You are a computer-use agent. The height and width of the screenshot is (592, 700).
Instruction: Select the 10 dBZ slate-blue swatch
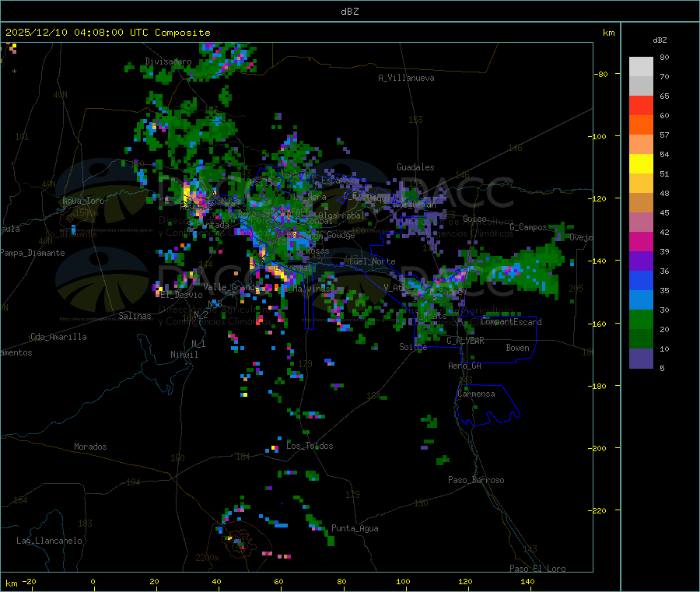point(641,359)
